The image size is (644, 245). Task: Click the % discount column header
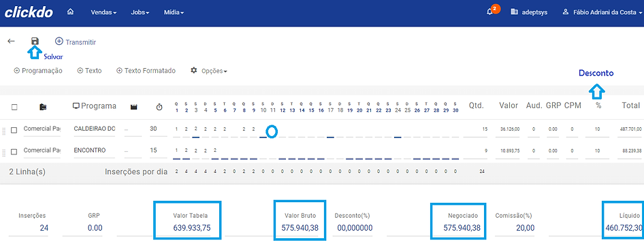598,106
